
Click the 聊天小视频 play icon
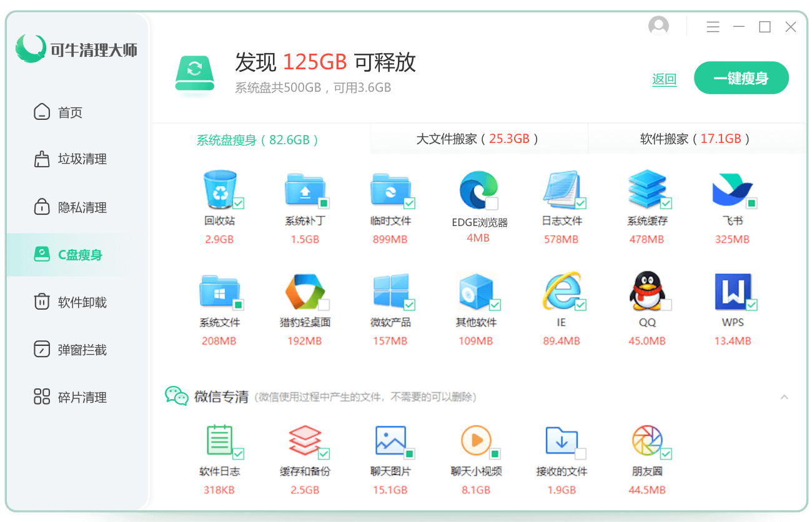click(x=477, y=441)
